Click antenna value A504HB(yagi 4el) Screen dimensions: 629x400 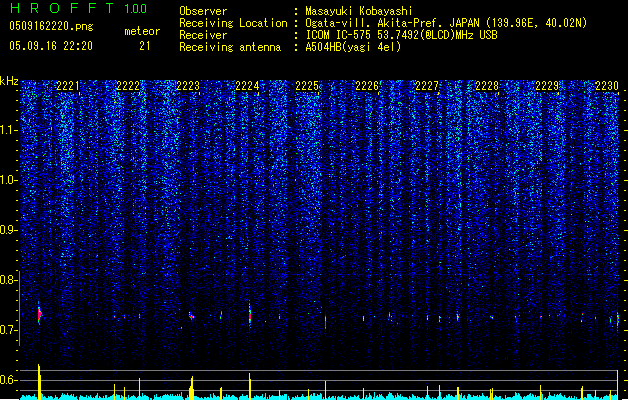(x=353, y=47)
